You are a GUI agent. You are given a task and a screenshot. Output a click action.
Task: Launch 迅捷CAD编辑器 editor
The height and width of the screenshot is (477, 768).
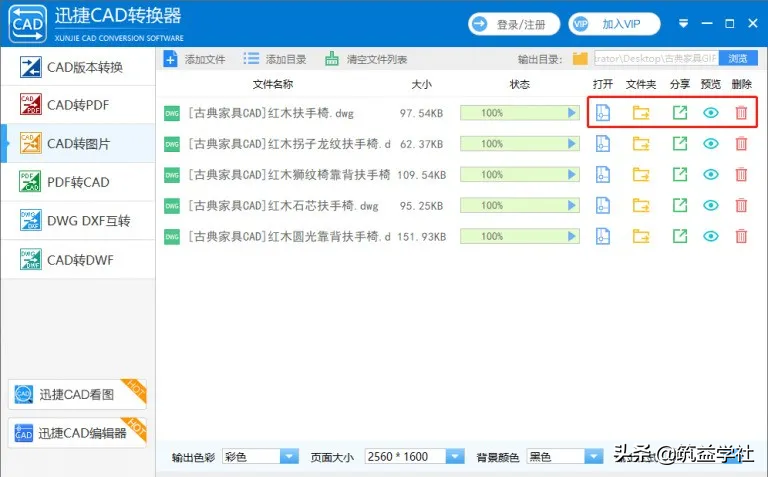[x=77, y=433]
